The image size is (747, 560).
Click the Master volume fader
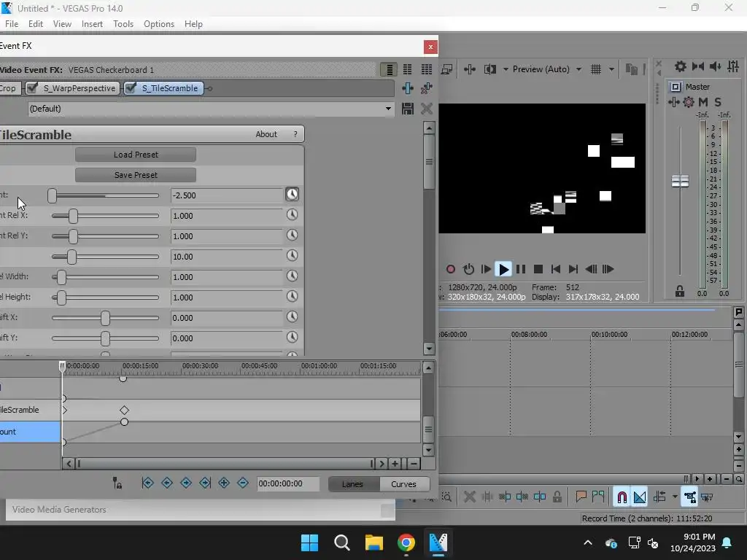pos(680,181)
